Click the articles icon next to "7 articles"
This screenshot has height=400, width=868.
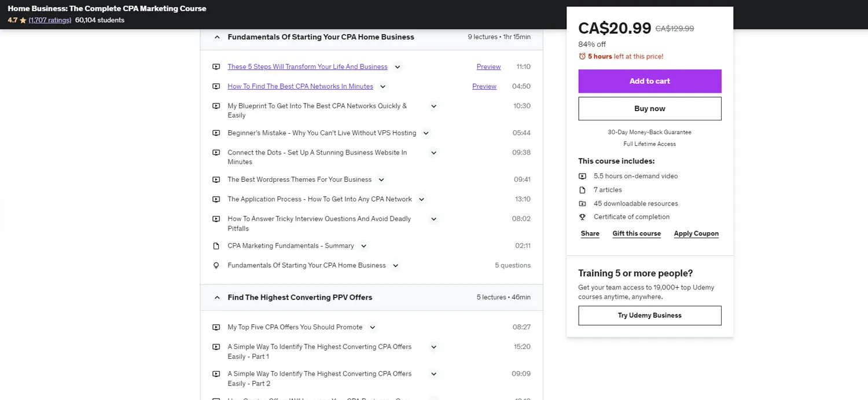(x=582, y=189)
